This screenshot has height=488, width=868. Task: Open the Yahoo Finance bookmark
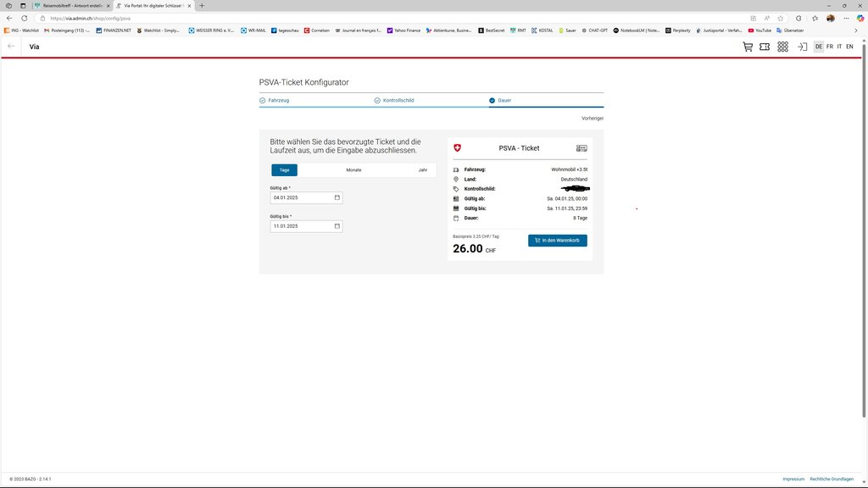[x=403, y=30]
